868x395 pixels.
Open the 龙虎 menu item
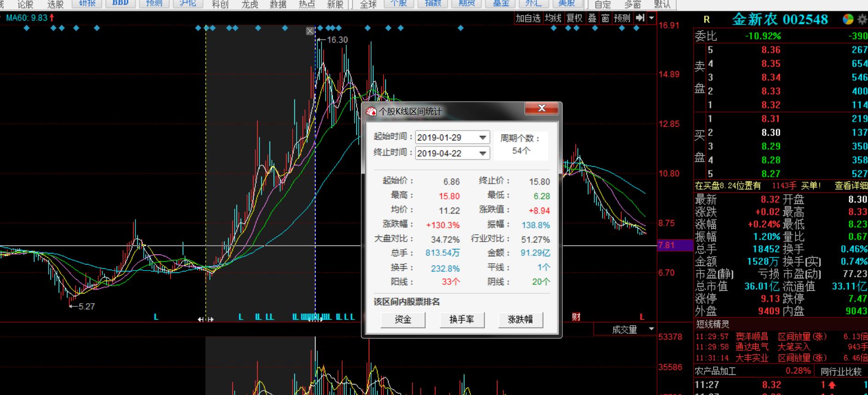pos(249,4)
